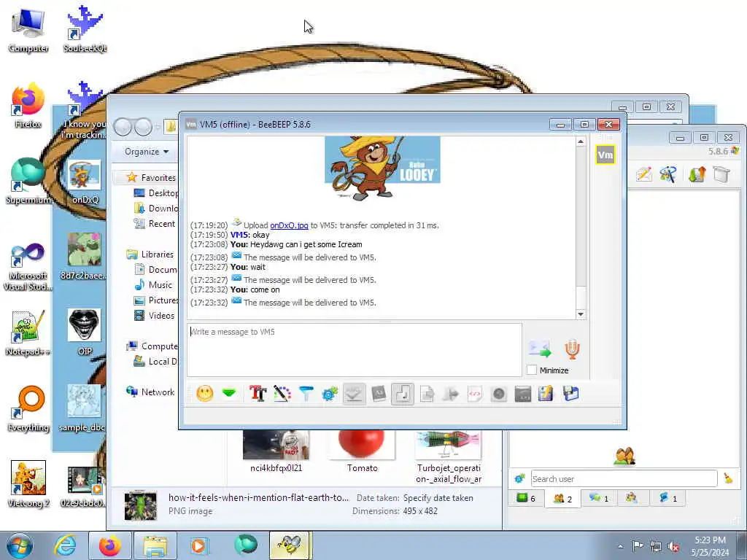Click the blue funnel filter icon
Image resolution: width=747 pixels, height=560 pixels.
[x=306, y=394]
